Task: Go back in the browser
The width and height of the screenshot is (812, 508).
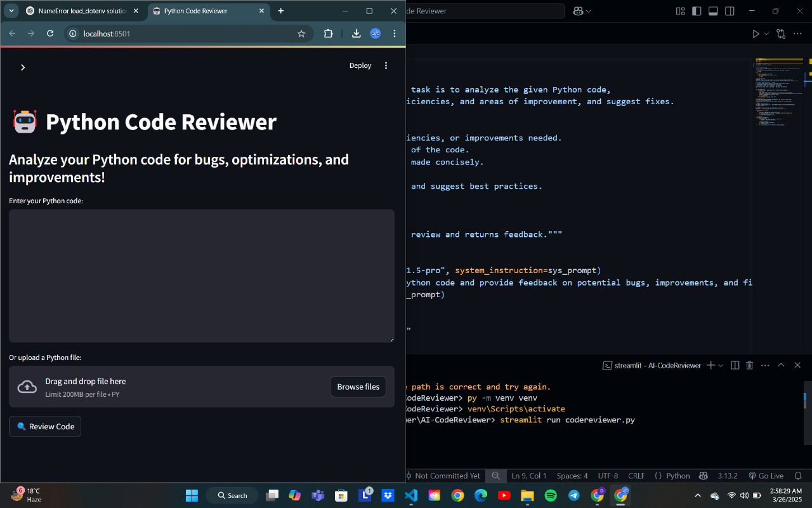Action: (12, 34)
